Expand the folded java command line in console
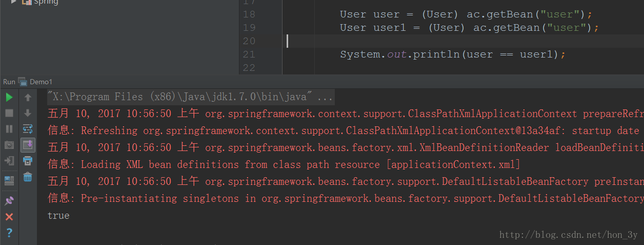 (x=190, y=97)
